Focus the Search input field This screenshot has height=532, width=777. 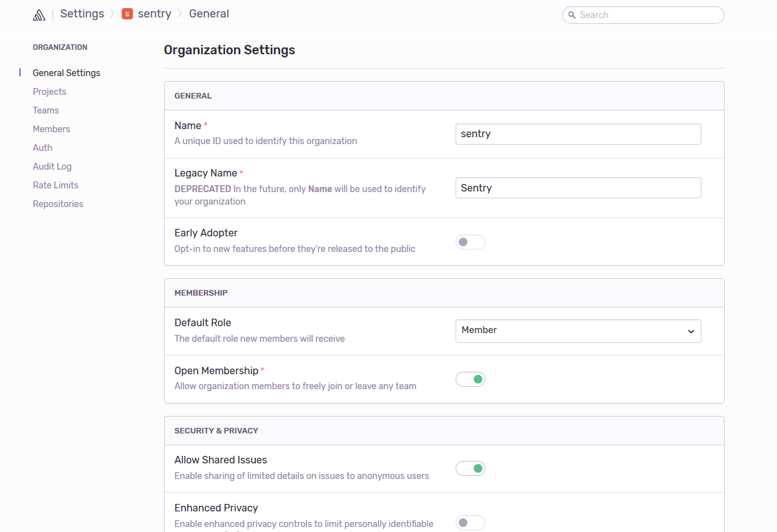(x=643, y=15)
